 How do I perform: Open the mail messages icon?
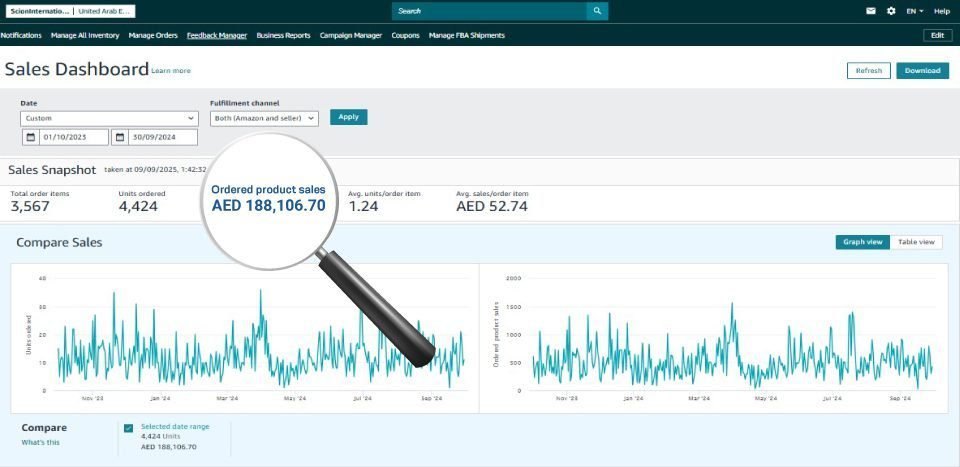pyautogui.click(x=871, y=11)
